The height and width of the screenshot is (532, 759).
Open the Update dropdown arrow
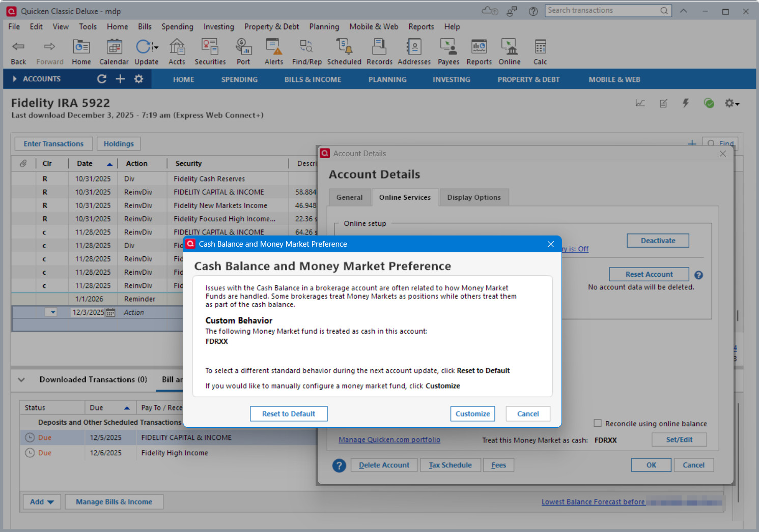click(156, 47)
